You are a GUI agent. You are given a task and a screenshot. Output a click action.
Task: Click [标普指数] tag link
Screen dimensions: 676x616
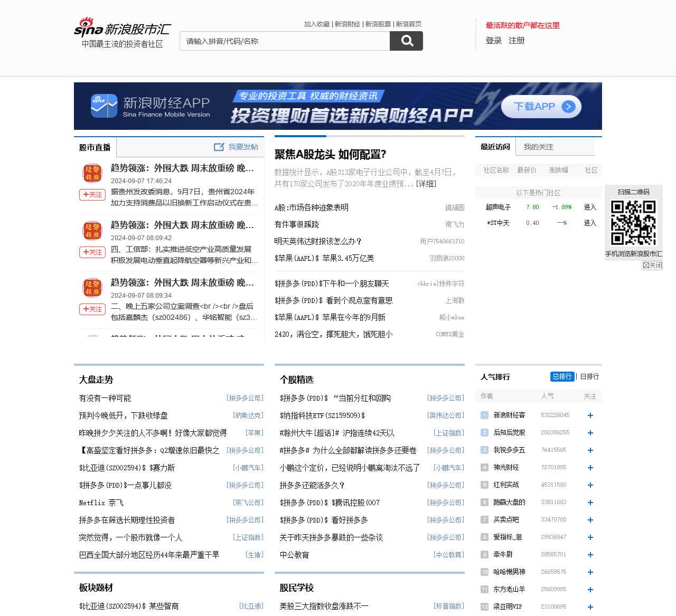(449, 606)
